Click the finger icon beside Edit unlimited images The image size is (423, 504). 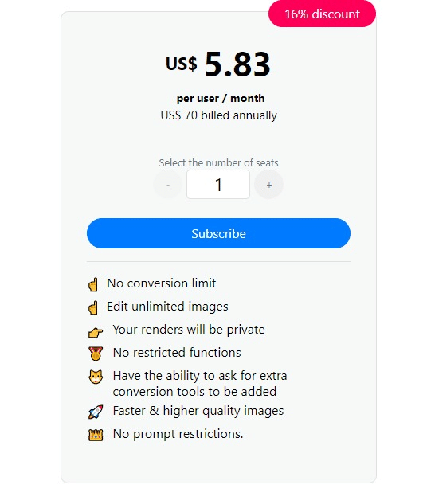(93, 307)
